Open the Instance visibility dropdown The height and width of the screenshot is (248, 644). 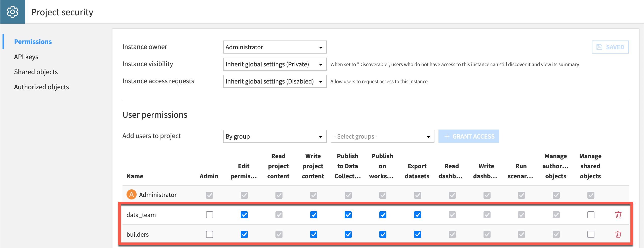tap(275, 64)
